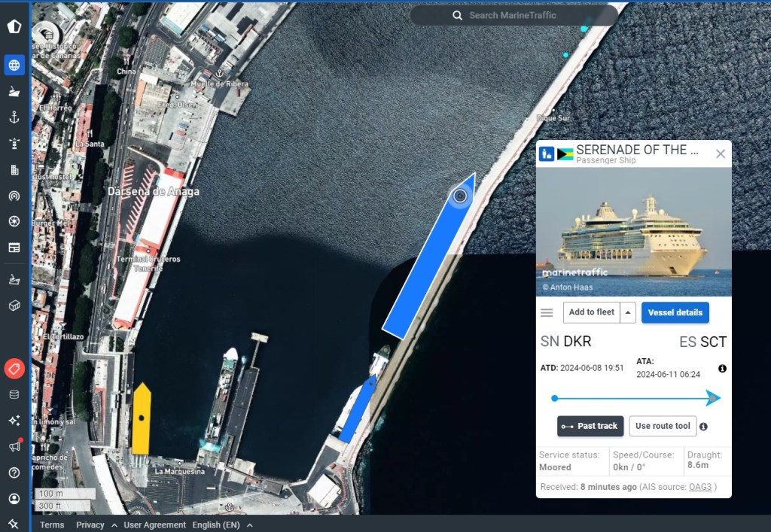Open the user account profile icon
Image resolution: width=771 pixels, height=532 pixels.
tap(14, 498)
